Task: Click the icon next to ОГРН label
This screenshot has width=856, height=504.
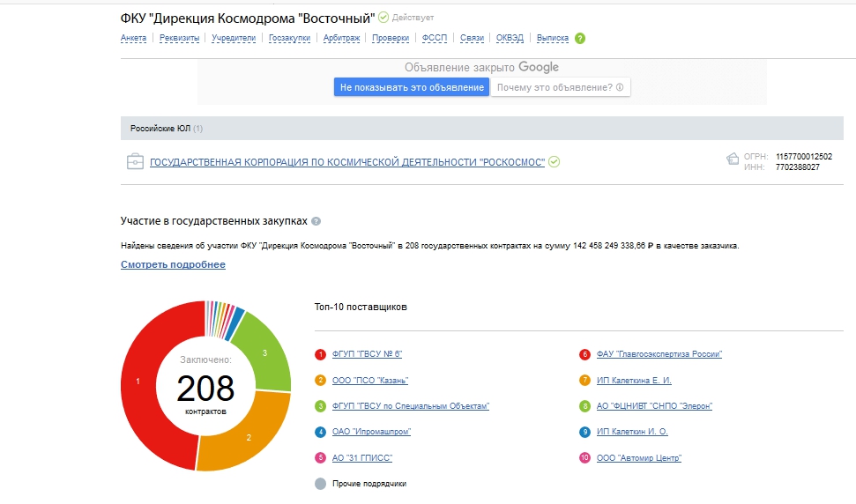Action: click(733, 159)
